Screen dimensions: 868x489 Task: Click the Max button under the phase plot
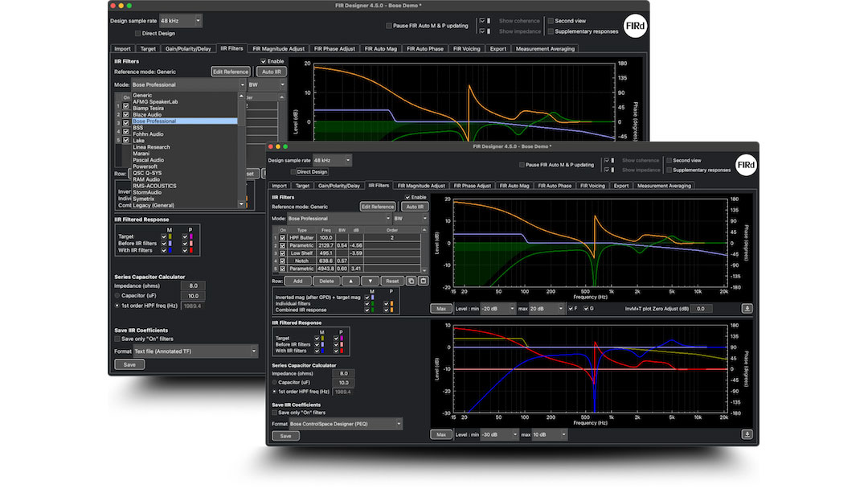(x=440, y=434)
